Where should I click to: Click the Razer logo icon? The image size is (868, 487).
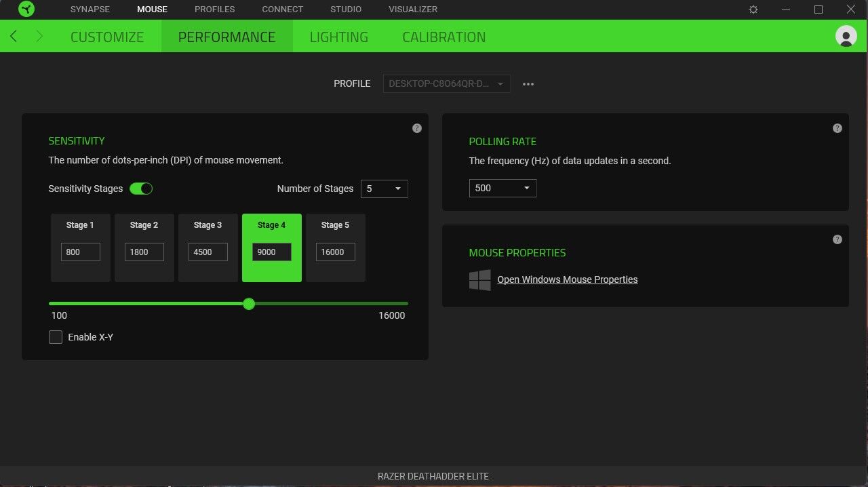26,9
